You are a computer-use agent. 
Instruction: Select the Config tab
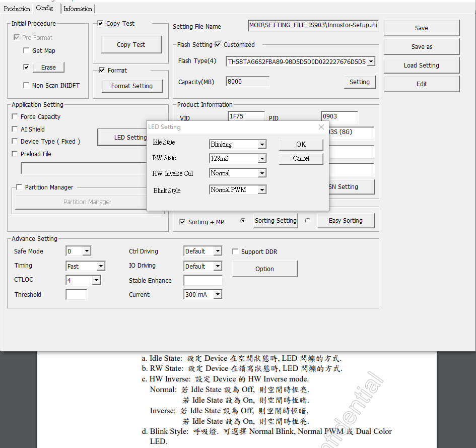(45, 8)
